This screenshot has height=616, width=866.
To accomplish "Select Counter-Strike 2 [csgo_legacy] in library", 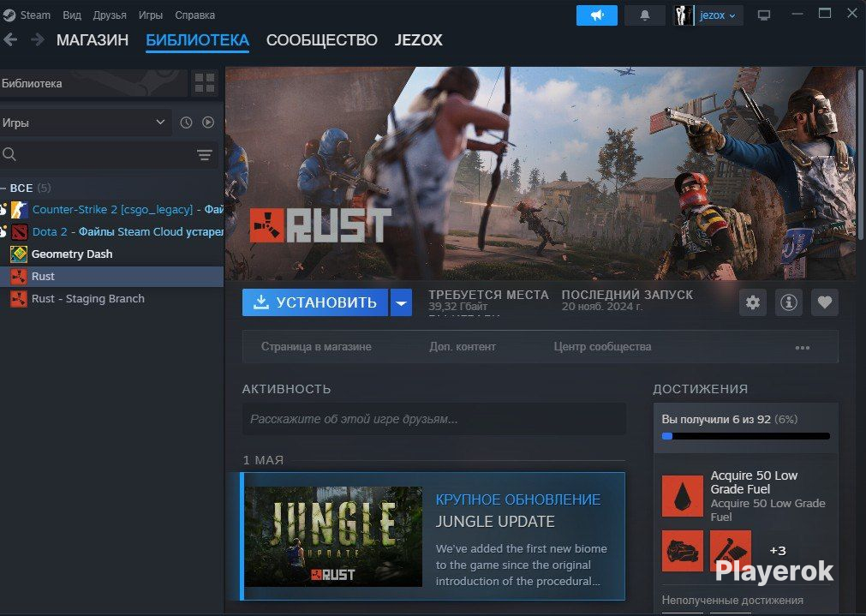I will pos(113,210).
